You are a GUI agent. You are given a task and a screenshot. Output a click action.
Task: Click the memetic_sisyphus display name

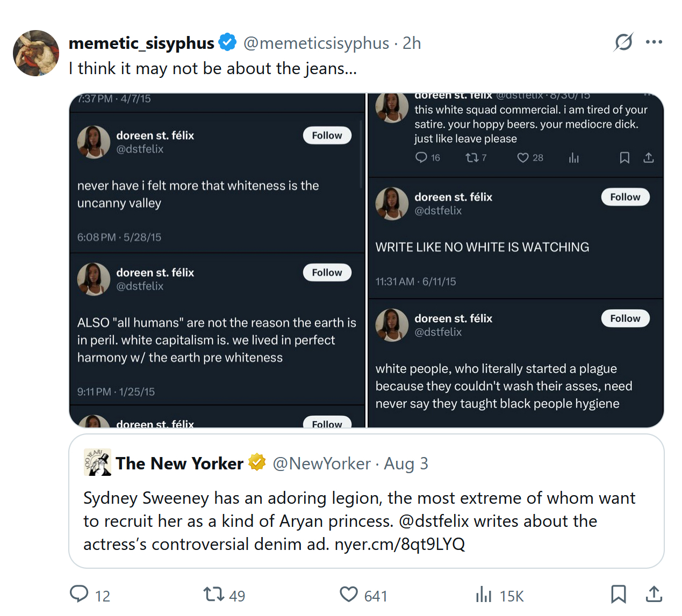point(141,43)
